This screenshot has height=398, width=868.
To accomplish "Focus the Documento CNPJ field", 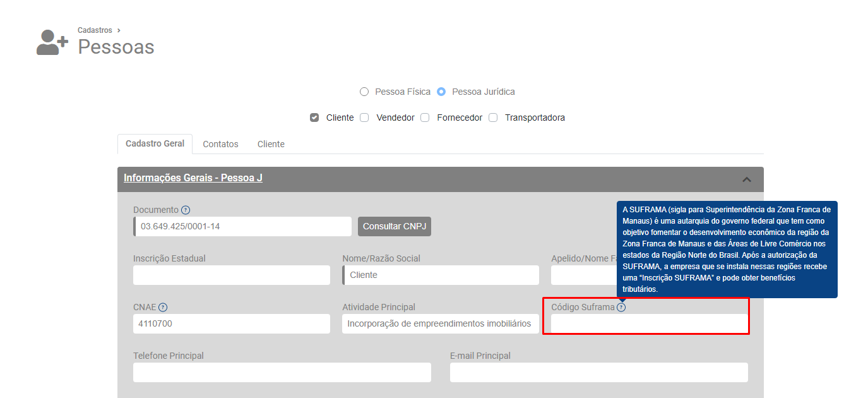I will [242, 226].
